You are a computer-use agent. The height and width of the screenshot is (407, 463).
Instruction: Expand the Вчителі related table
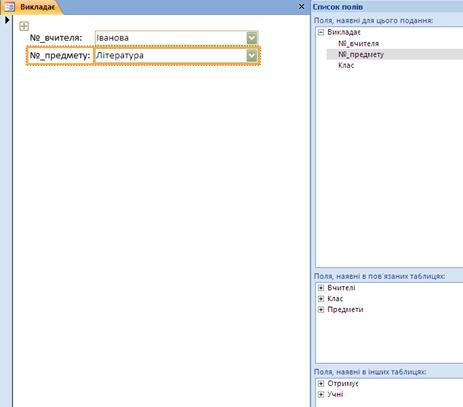tap(321, 288)
